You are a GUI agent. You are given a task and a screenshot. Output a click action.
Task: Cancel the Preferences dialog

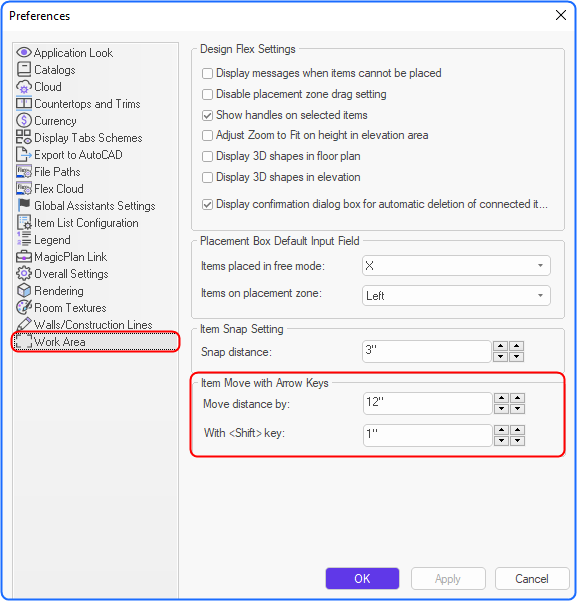531,578
